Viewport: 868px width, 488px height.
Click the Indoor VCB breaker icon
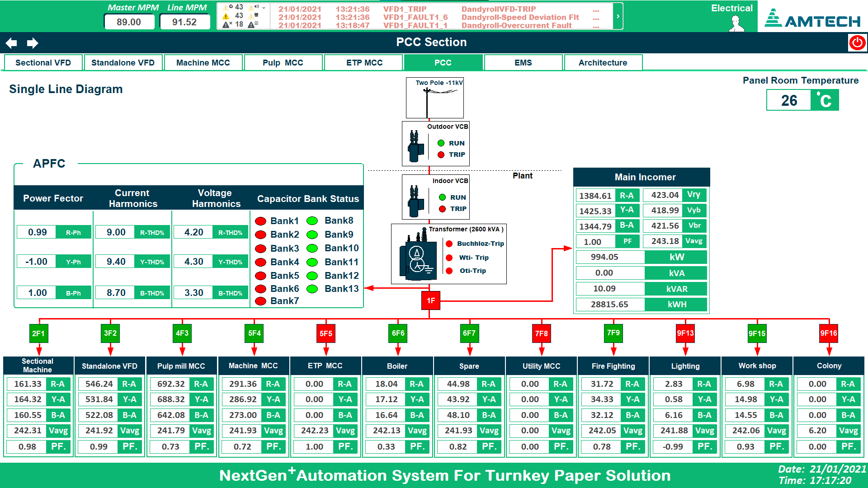[x=415, y=201]
